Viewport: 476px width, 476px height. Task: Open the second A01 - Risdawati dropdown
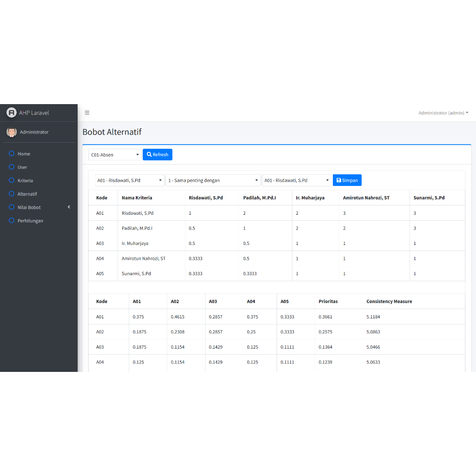[x=297, y=180]
